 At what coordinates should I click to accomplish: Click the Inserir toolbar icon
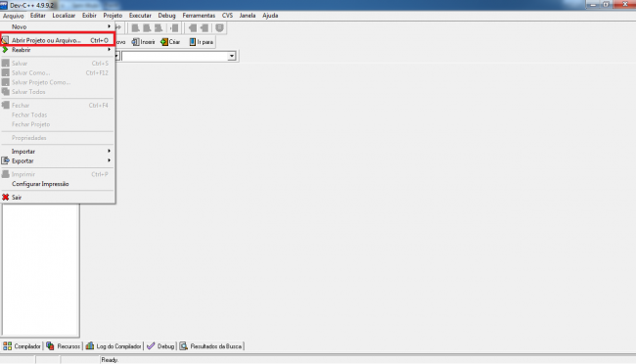pyautogui.click(x=135, y=42)
